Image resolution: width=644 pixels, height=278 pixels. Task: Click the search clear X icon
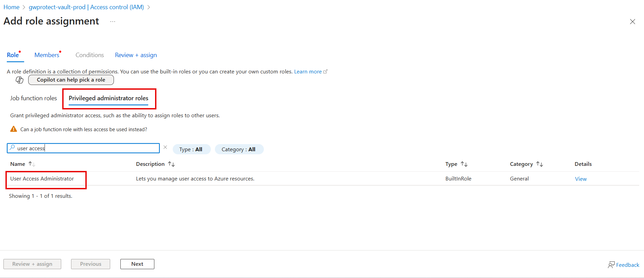click(x=165, y=147)
